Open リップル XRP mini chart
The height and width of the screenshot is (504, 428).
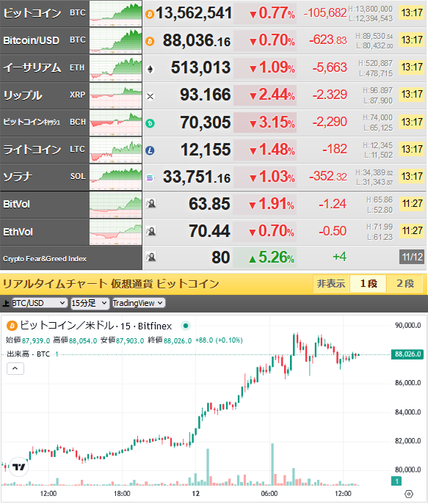(115, 95)
